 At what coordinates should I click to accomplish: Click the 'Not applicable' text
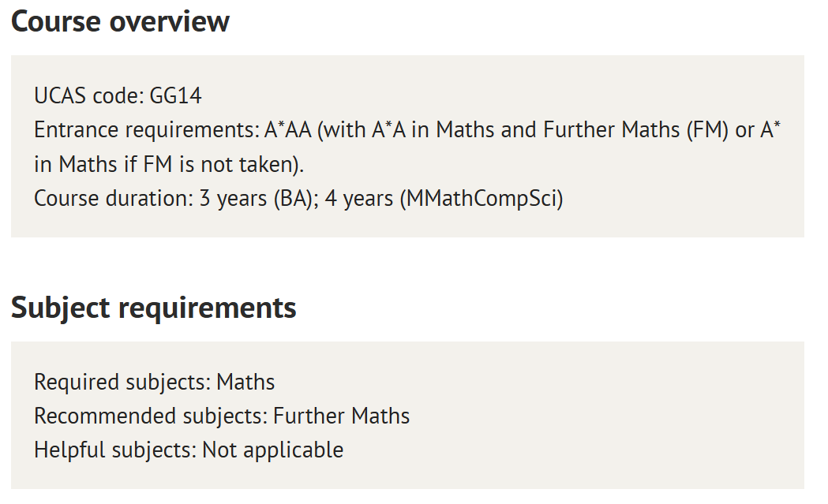[x=272, y=450]
